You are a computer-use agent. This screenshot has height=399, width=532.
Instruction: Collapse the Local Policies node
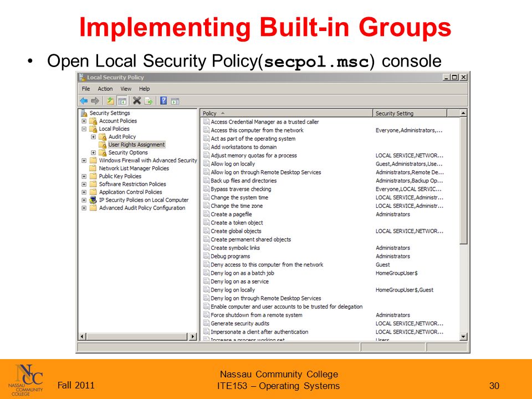tap(84, 129)
